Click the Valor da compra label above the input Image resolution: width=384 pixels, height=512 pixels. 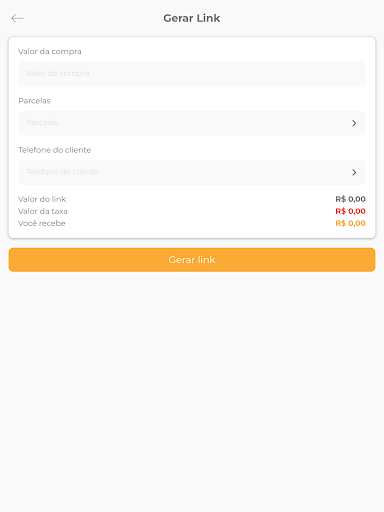(50, 52)
